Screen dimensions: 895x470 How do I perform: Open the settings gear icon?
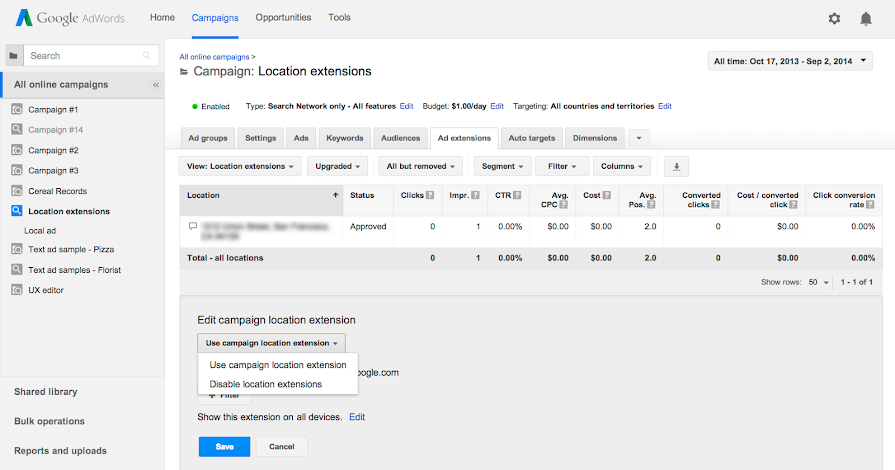pyautogui.click(x=834, y=18)
